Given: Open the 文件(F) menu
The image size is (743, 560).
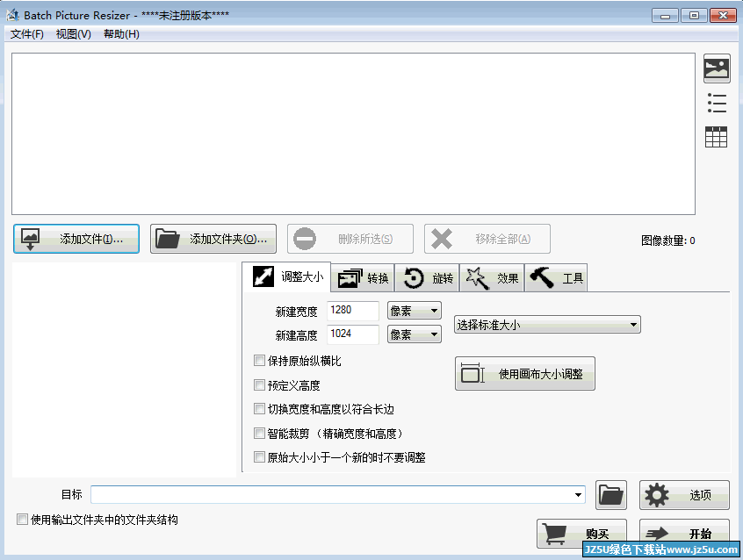Looking at the screenshot, I should [27, 34].
